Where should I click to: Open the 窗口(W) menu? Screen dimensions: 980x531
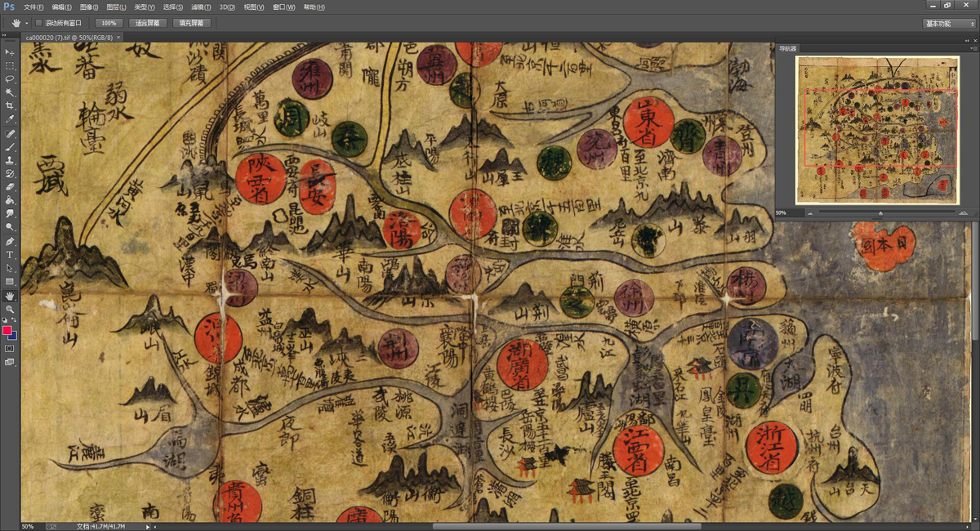[283, 7]
